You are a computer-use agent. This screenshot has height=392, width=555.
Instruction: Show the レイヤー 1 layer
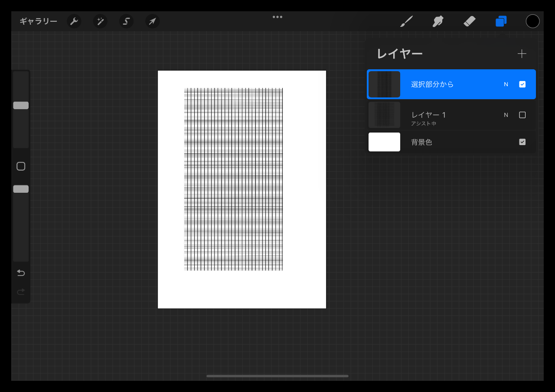pos(522,115)
